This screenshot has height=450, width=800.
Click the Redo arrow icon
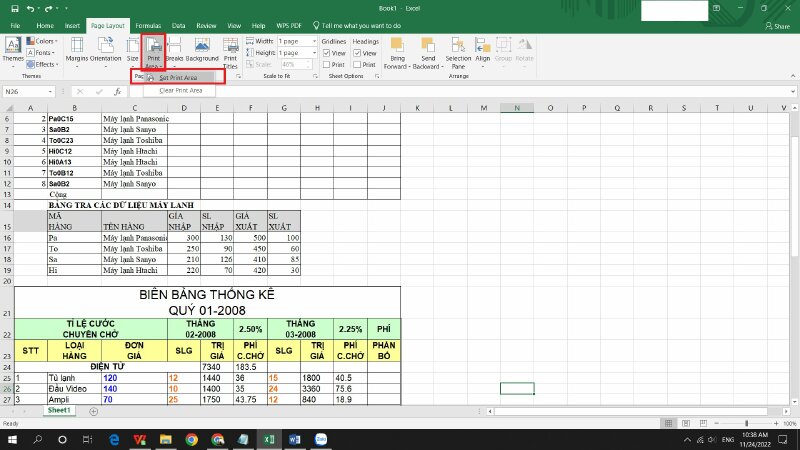pos(48,9)
